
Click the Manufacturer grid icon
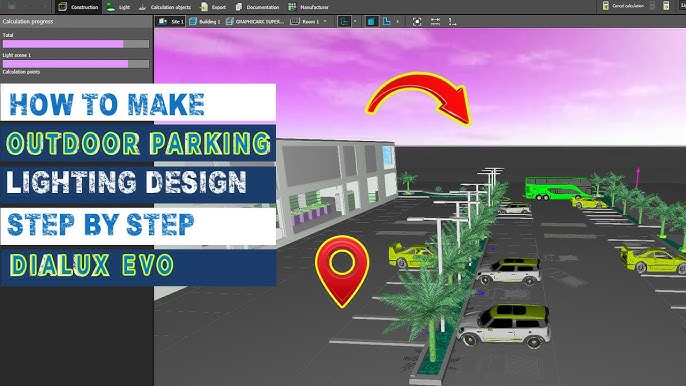tap(292, 7)
